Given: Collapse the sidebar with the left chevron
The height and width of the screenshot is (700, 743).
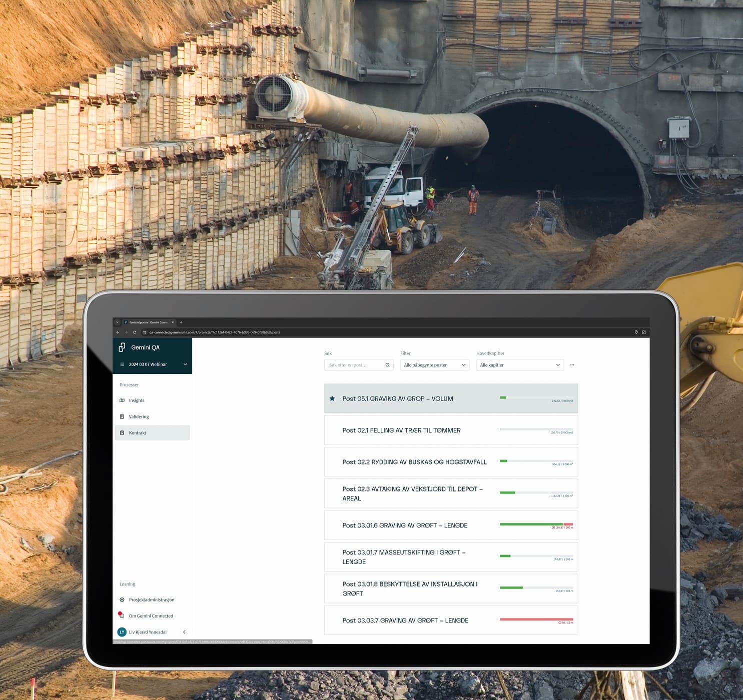Looking at the screenshot, I should [184, 632].
